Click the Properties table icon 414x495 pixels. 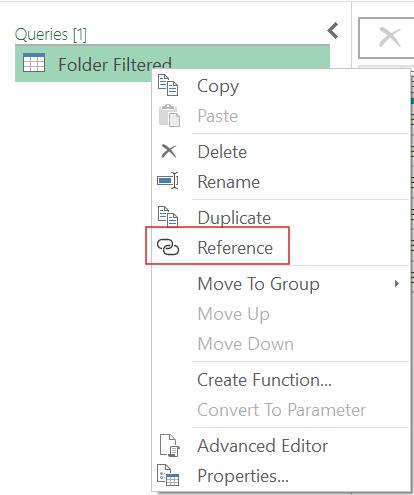168,475
